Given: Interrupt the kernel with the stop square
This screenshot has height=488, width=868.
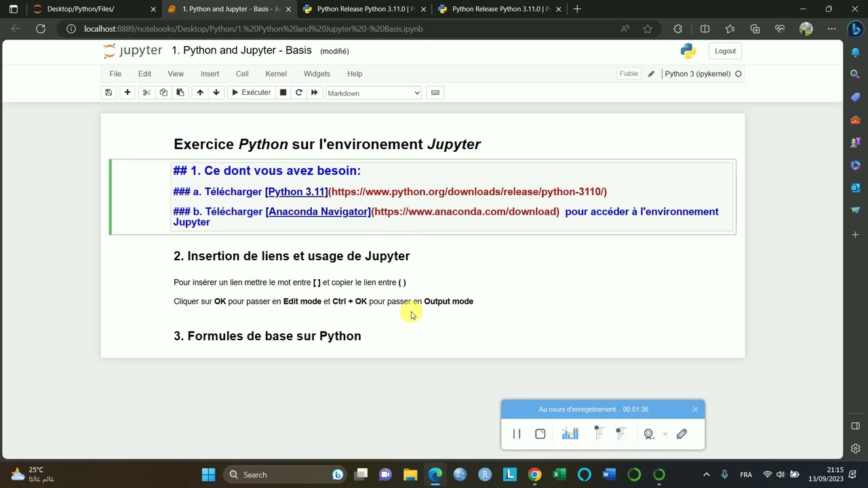Looking at the screenshot, I should click(x=283, y=93).
